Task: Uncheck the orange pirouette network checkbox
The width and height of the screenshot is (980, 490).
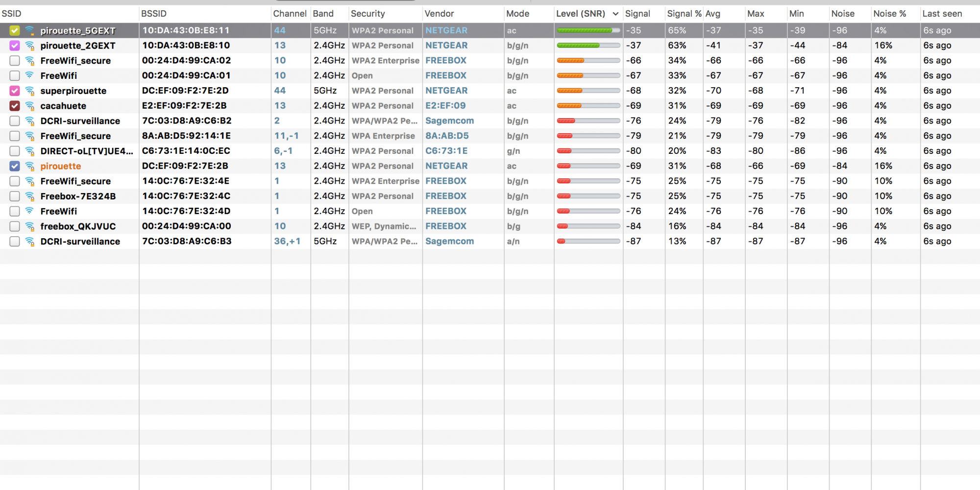Action: 15,166
